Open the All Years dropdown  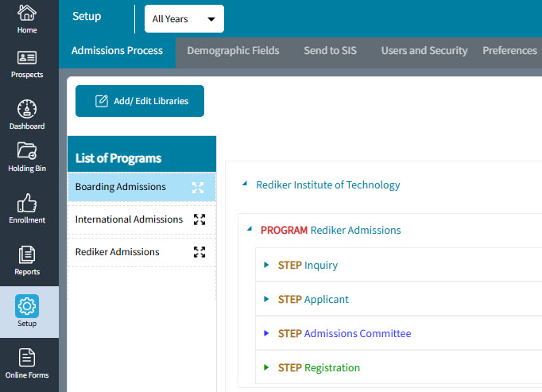click(x=184, y=18)
